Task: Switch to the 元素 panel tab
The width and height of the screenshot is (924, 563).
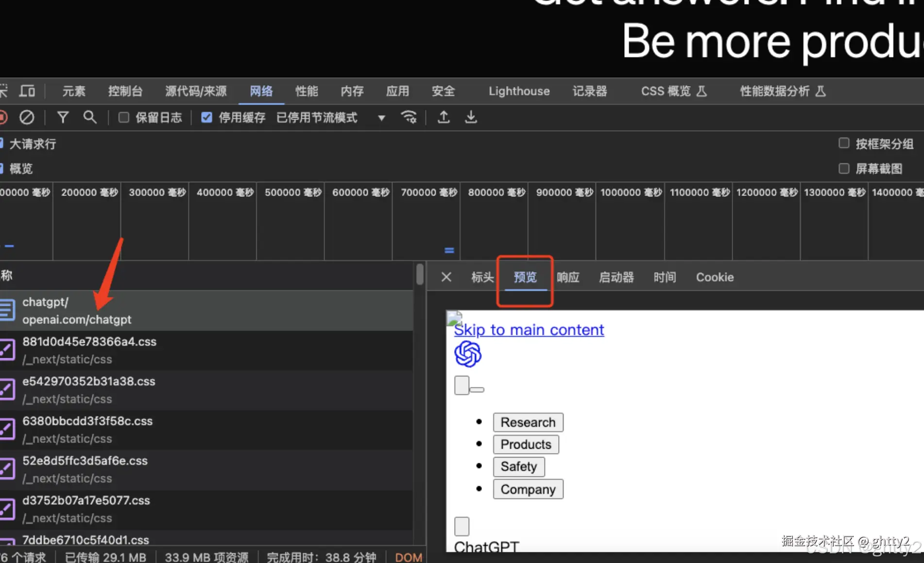Action: pyautogui.click(x=74, y=91)
